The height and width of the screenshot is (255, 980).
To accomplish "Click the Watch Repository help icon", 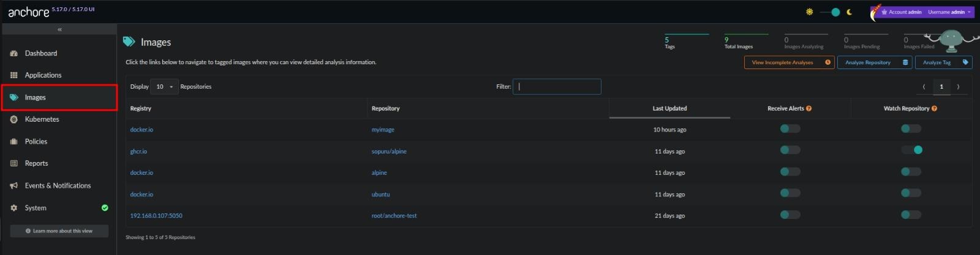I will [x=934, y=108].
